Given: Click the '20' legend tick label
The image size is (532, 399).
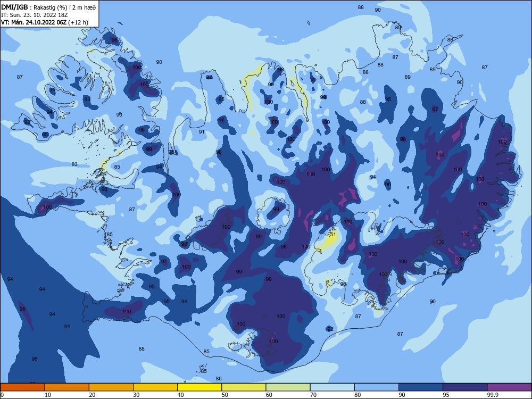Looking at the screenshot, I should pyautogui.click(x=92, y=395).
